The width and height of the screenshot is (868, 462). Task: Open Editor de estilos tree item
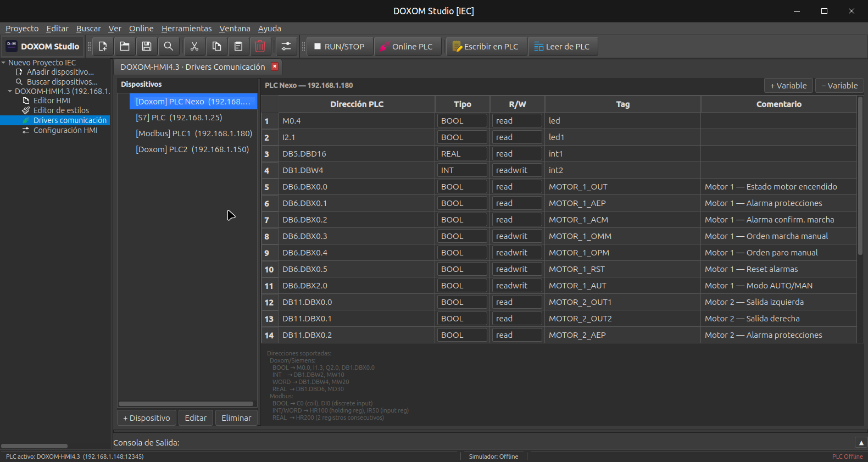[x=61, y=110]
